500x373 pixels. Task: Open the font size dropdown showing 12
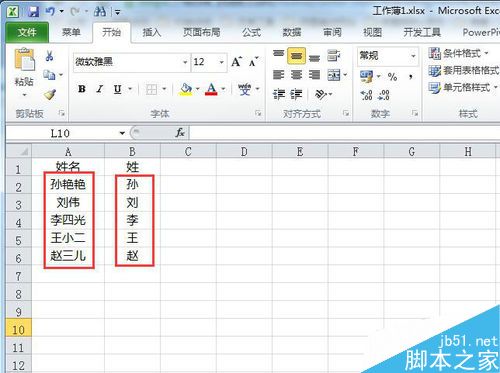[221, 62]
